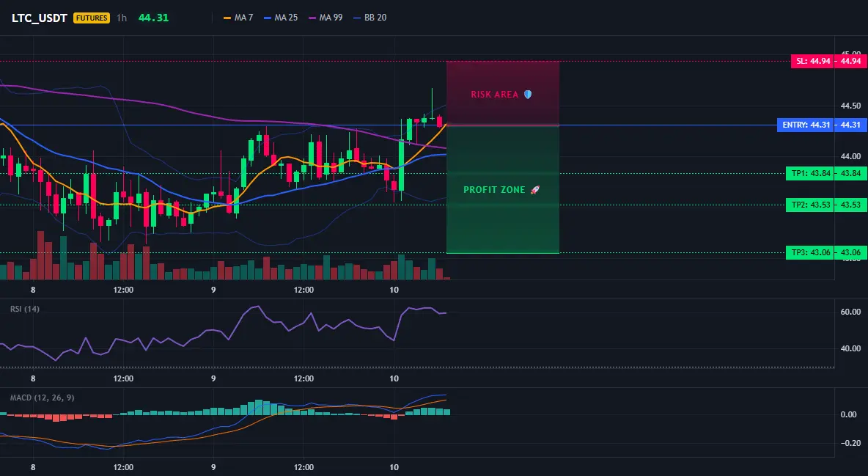Click the RSI (14) indicator label
This screenshot has width=868, height=476.
coord(25,309)
